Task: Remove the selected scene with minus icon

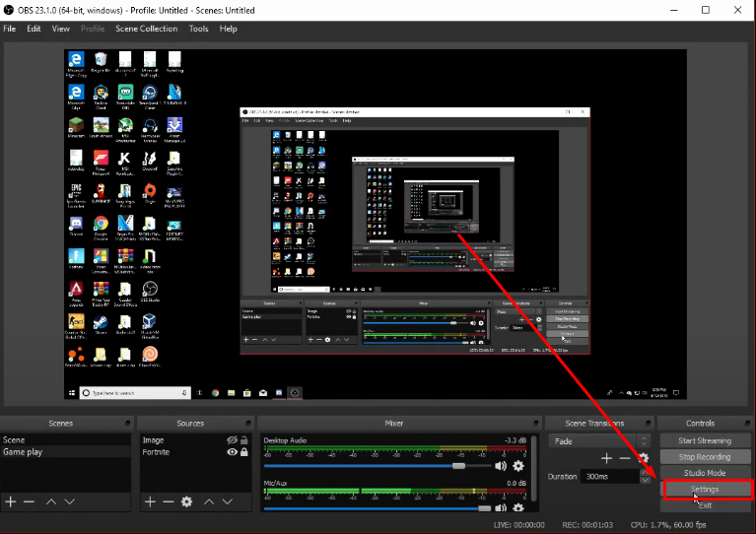Action: [x=29, y=502]
